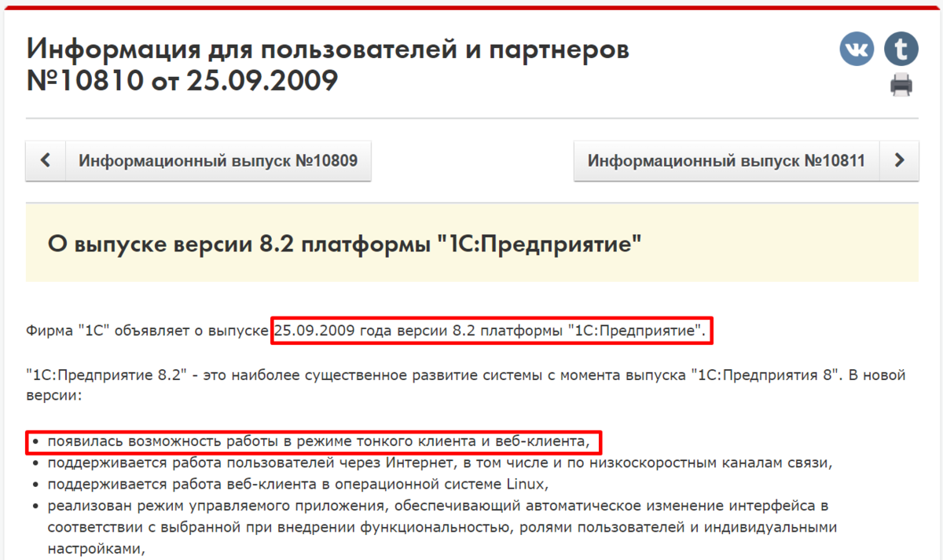The height and width of the screenshot is (560, 943).
Task: Share the page on Tumblr
Action: click(901, 49)
